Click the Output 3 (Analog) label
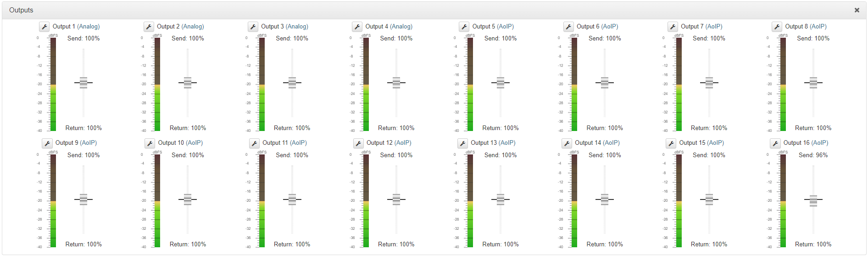 284,27
